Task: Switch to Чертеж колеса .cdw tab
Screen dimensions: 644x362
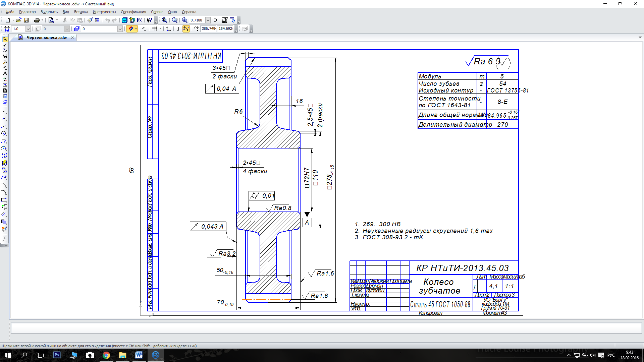Action: tap(47, 38)
